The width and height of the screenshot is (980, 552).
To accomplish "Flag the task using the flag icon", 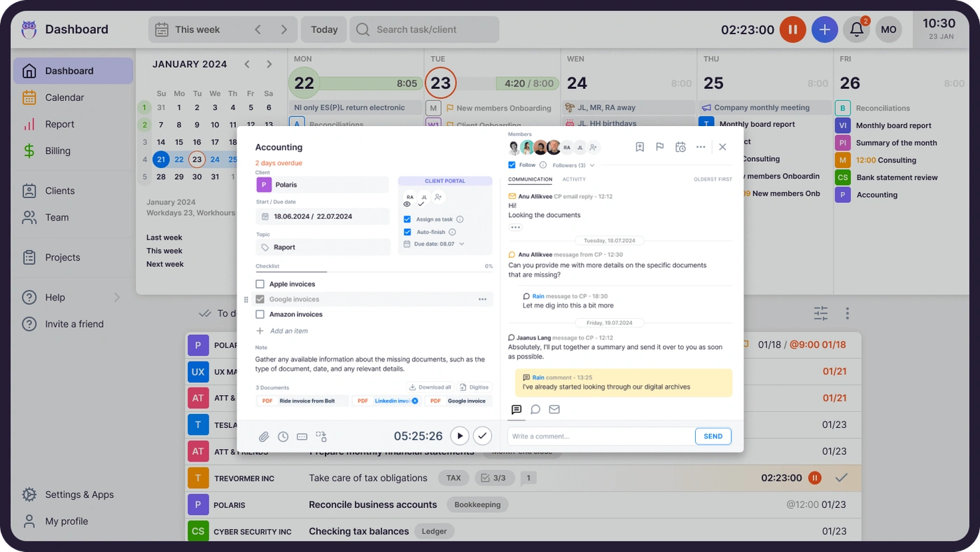I will [x=659, y=147].
